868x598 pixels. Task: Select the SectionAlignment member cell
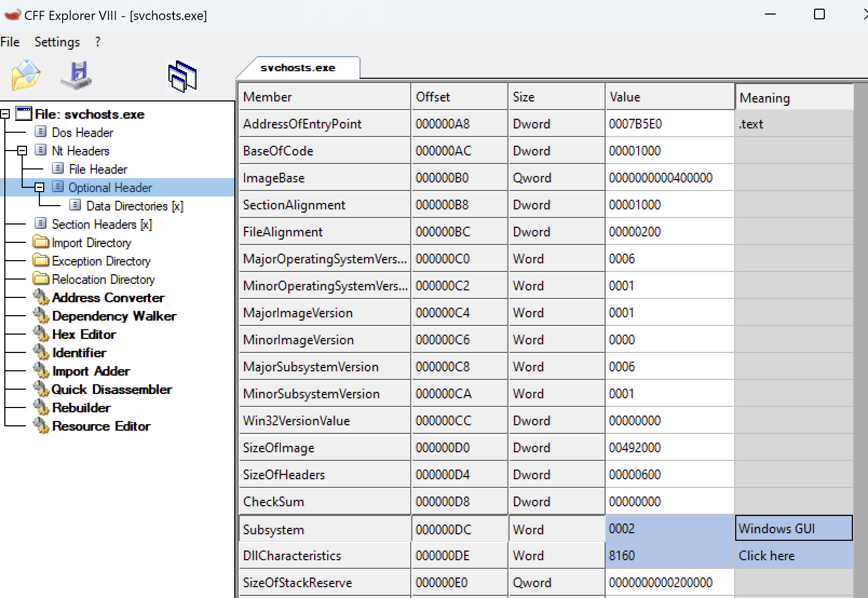click(x=324, y=205)
